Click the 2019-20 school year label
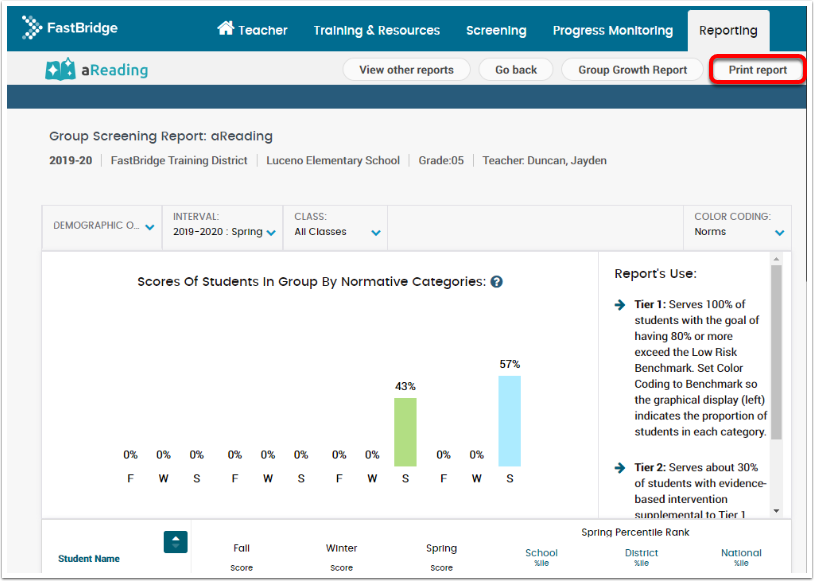 (x=71, y=160)
